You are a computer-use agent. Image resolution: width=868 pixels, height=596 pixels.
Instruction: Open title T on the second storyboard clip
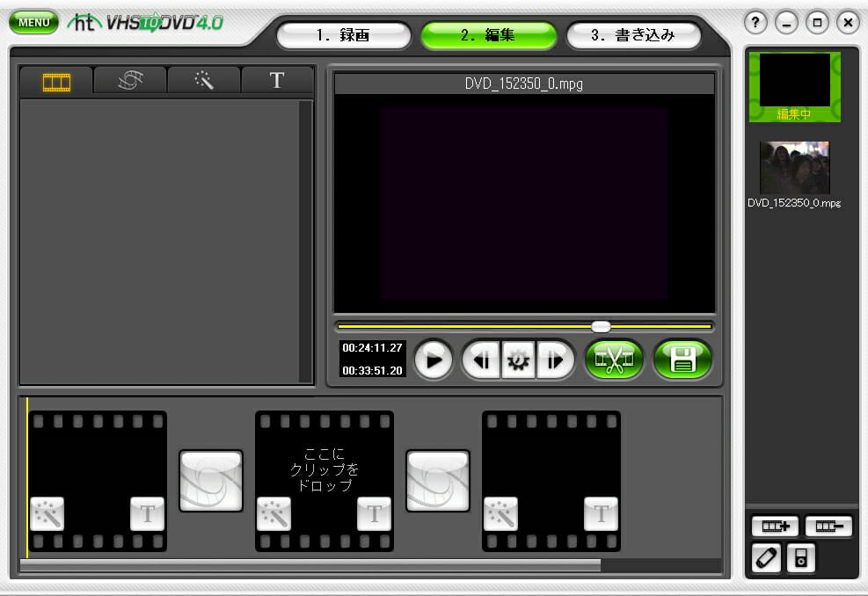[375, 513]
